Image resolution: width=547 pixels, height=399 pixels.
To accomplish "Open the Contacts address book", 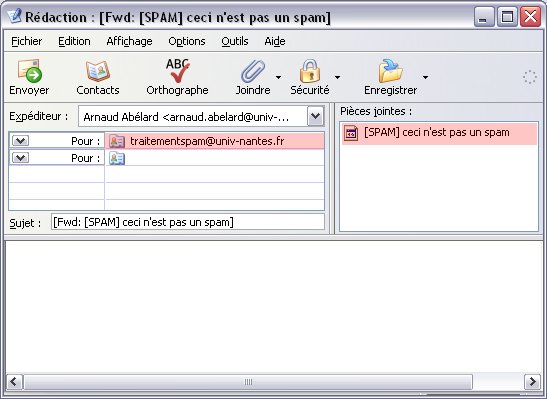I will 98,77.
